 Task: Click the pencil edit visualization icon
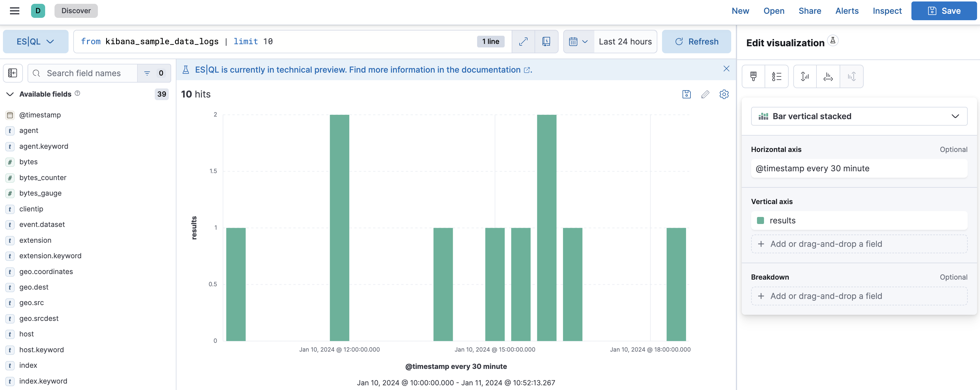(x=705, y=94)
